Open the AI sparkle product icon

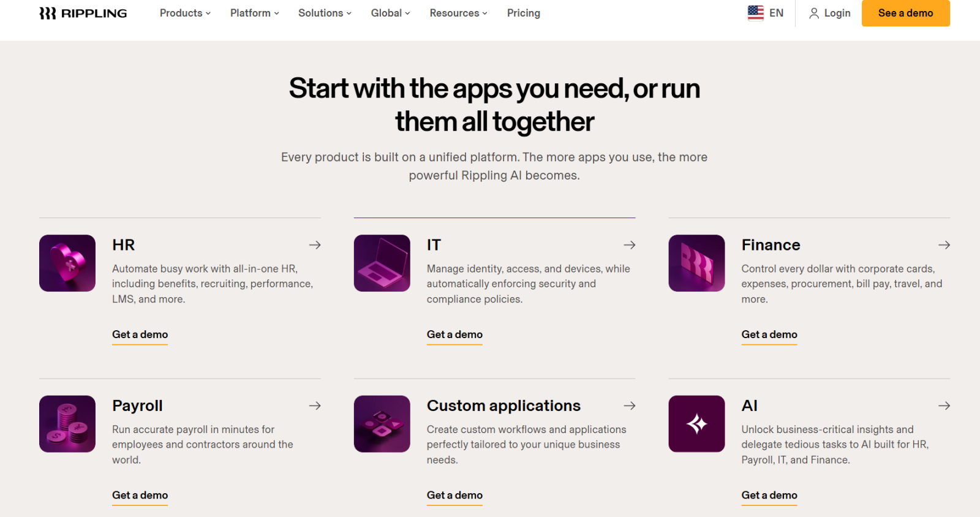[x=697, y=424]
